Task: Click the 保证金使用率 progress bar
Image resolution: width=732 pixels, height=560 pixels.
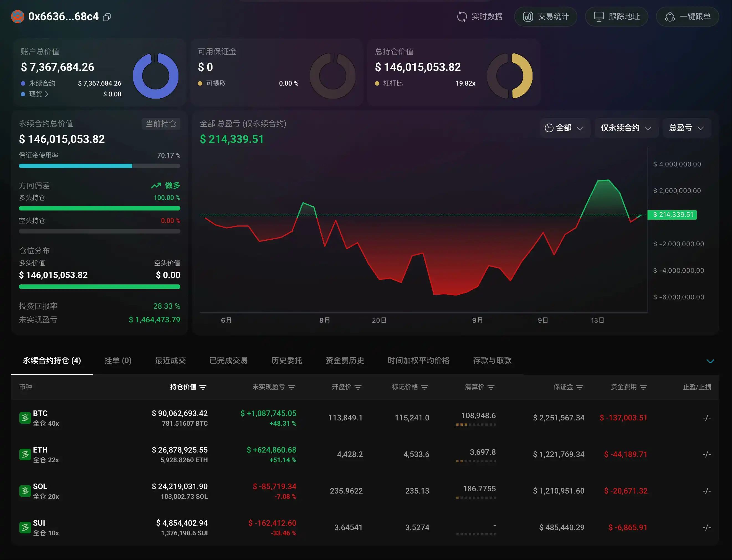Action: click(99, 166)
